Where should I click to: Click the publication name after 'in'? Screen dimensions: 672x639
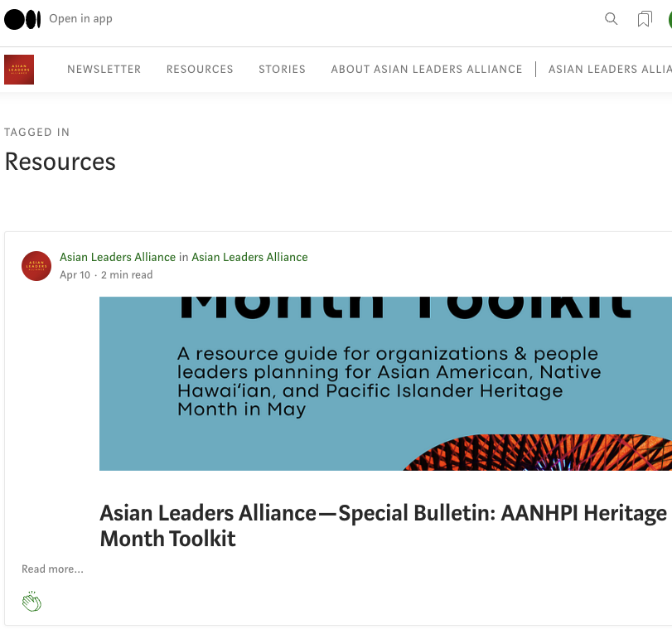[x=249, y=257]
